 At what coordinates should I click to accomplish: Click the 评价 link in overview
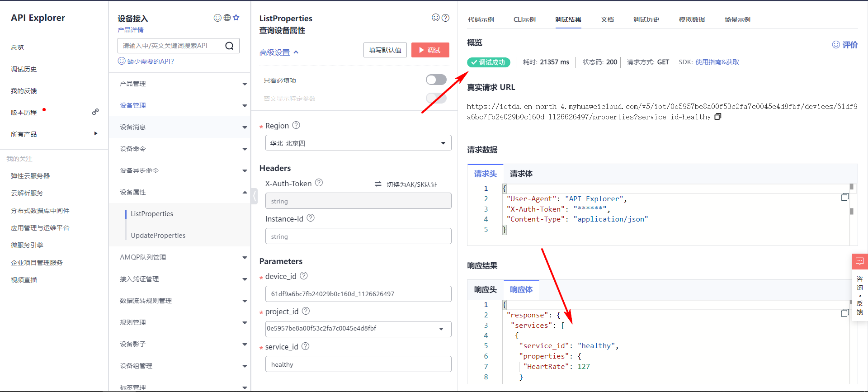845,45
